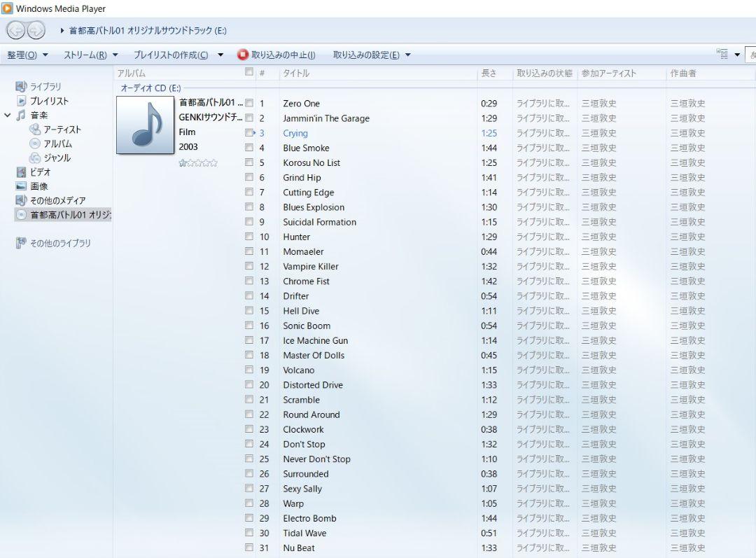Sort by the アルバム column header
The width and height of the screenshot is (756, 558).
point(131,74)
